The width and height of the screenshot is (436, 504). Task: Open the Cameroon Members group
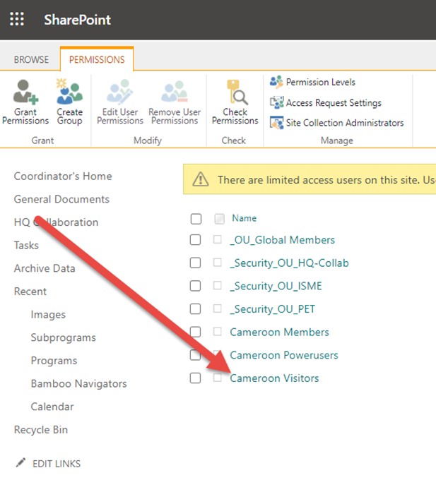pos(279,332)
